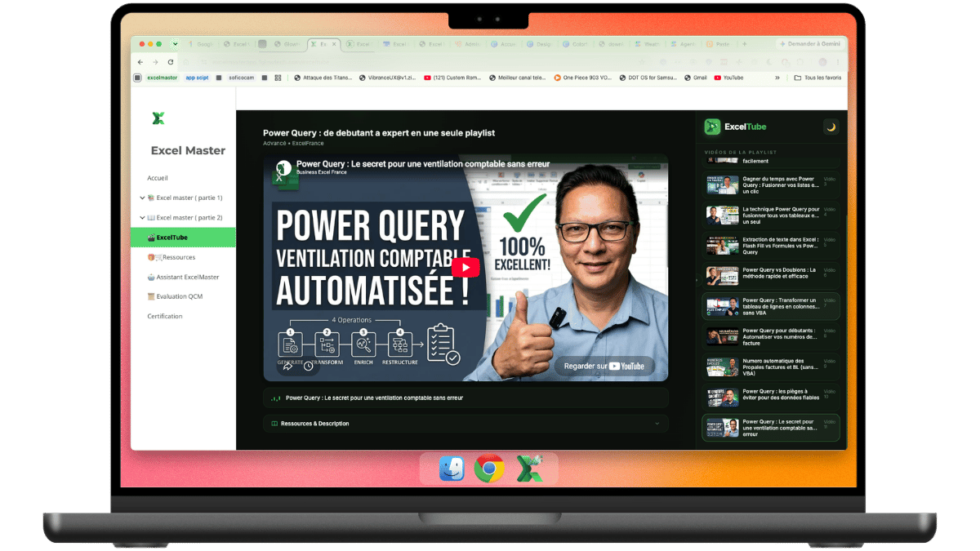
Task: Click browser back arrow
Action: (140, 62)
